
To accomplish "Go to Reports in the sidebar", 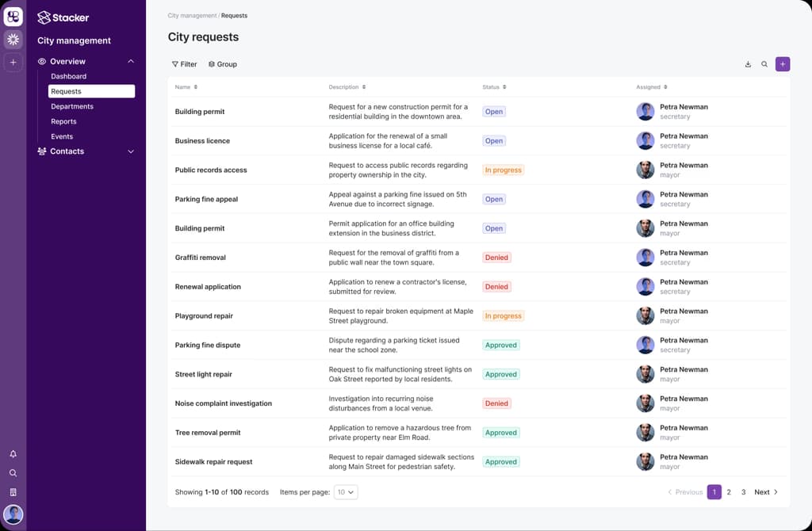I will pos(63,121).
